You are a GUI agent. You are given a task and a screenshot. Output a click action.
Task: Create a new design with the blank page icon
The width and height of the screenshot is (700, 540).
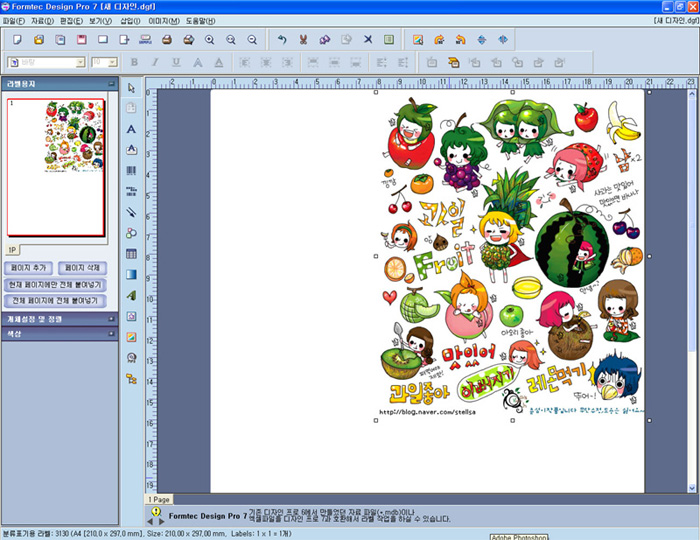pos(17,40)
